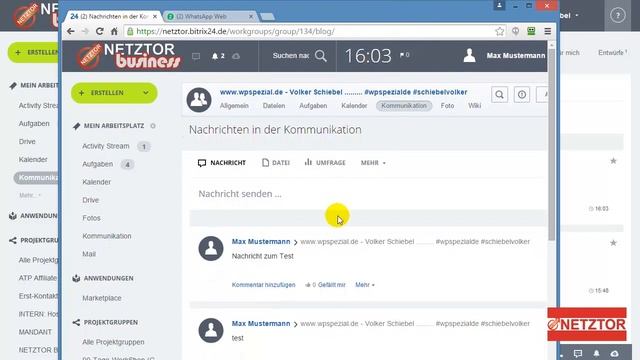Click the browser address bar URL
This screenshot has height=360, width=640.
(x=236, y=31)
